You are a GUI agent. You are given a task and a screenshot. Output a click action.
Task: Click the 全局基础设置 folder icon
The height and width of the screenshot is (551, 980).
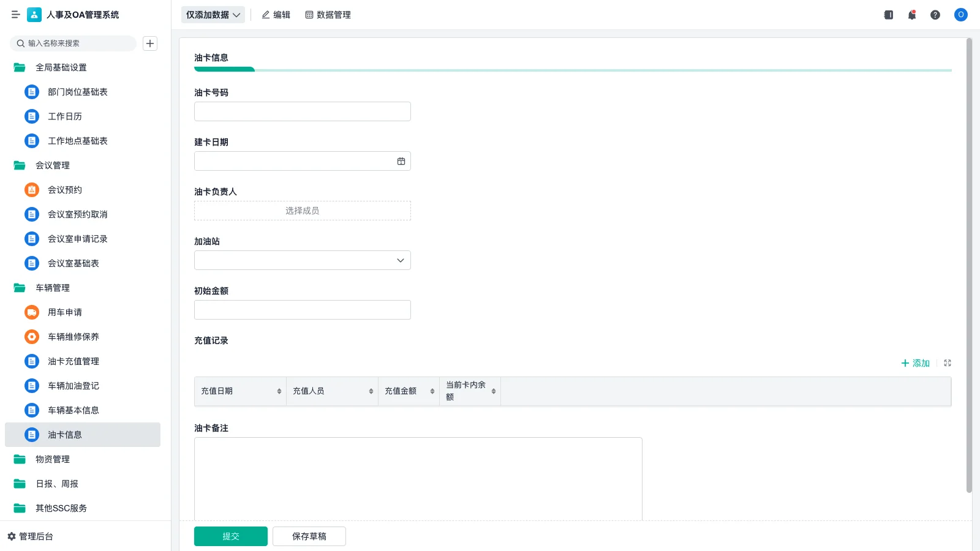click(20, 67)
